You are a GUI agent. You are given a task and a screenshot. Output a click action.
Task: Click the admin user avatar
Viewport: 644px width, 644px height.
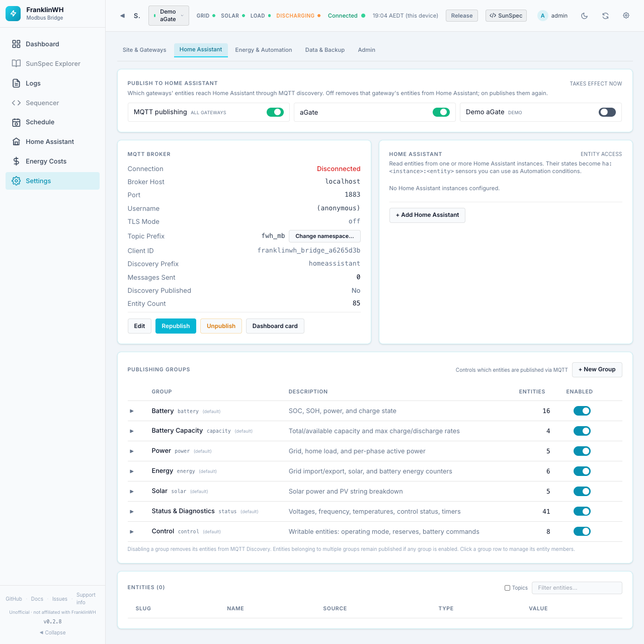[x=542, y=16]
